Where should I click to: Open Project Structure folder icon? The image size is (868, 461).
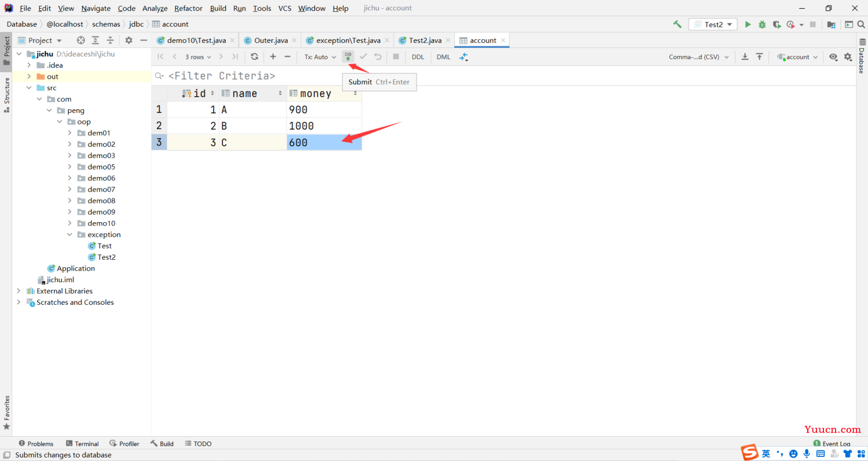tap(831, 24)
